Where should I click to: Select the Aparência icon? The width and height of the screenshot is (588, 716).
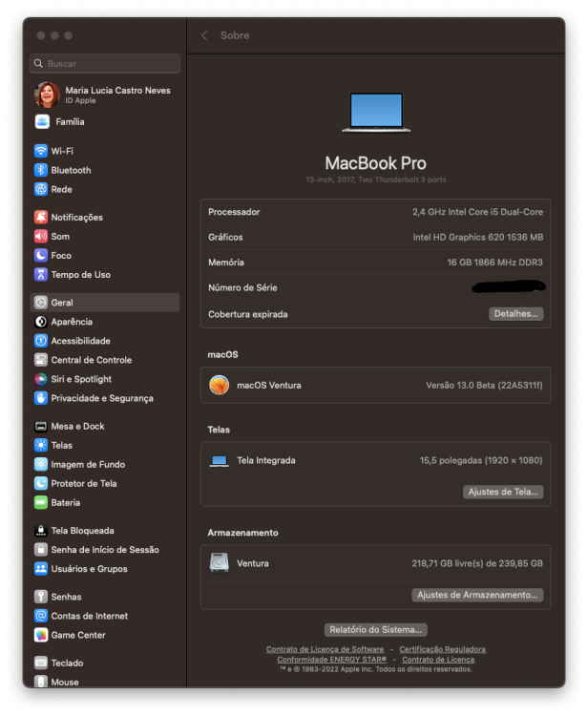tap(41, 322)
